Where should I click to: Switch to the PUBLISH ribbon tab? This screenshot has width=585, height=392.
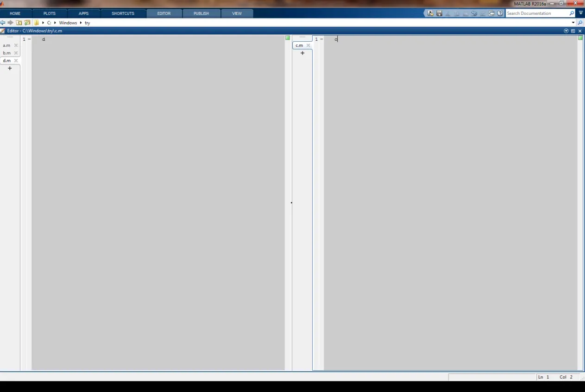coord(201,13)
